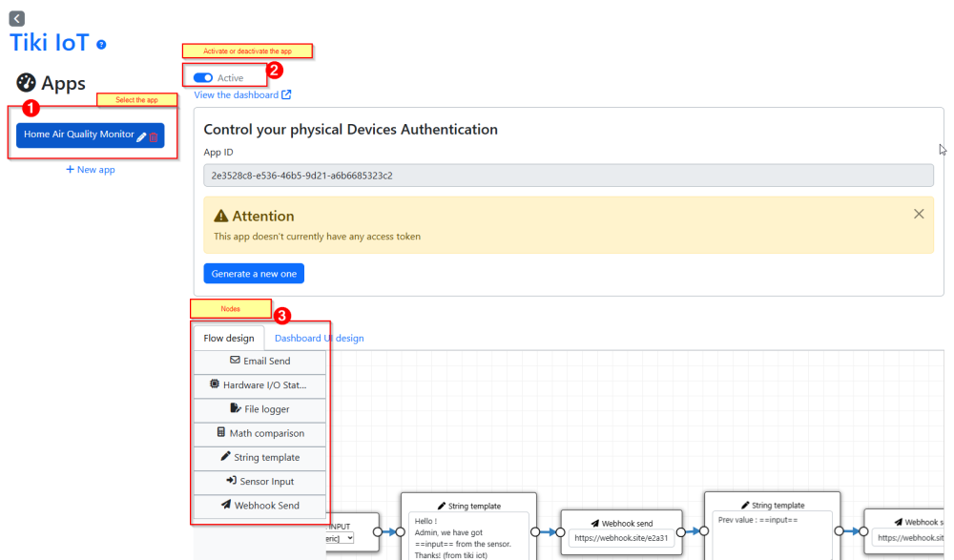Switch to Dashboard UI design tab
This screenshot has width=954, height=560.
click(x=319, y=339)
